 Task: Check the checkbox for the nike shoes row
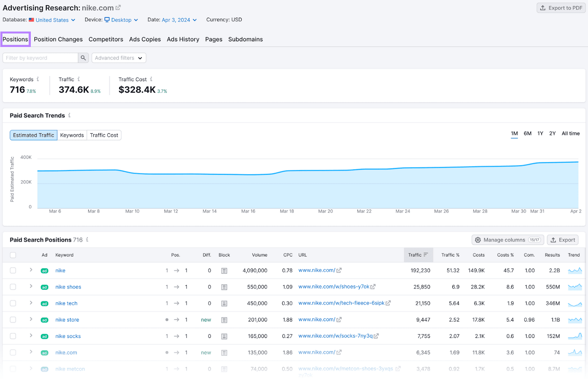click(x=13, y=287)
